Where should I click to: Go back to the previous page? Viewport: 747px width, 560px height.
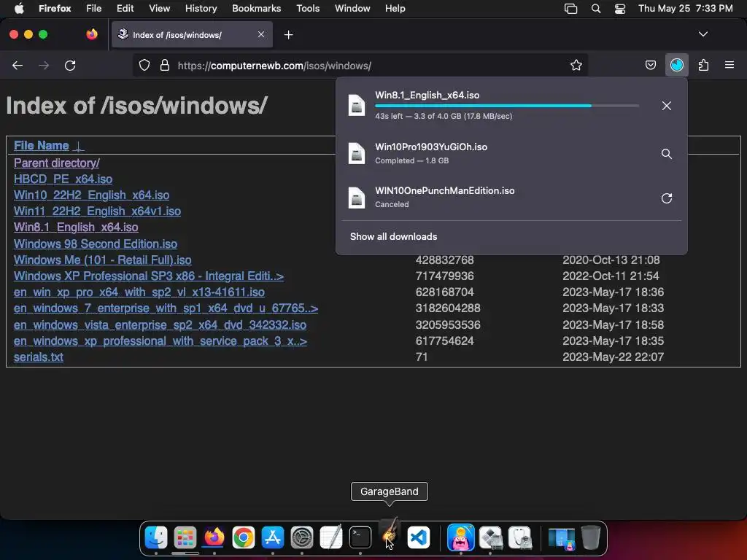tap(18, 65)
